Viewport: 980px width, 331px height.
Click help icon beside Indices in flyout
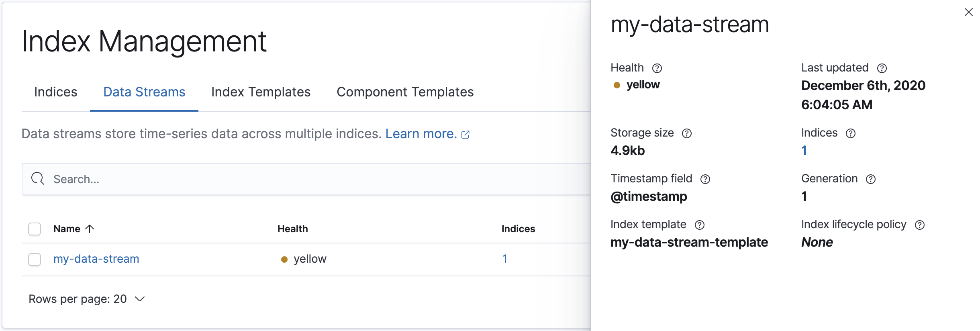[x=850, y=133]
